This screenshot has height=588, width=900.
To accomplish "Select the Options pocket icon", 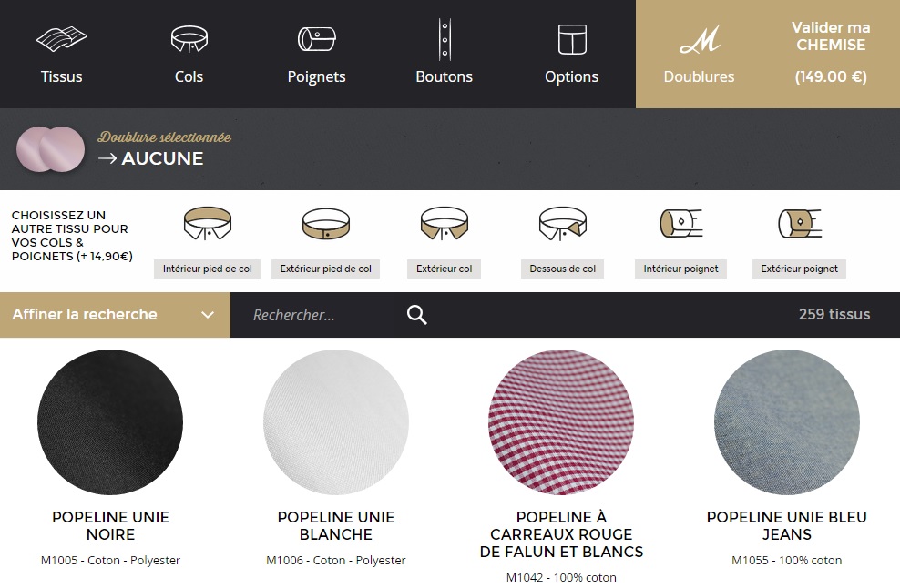I will pos(571,40).
